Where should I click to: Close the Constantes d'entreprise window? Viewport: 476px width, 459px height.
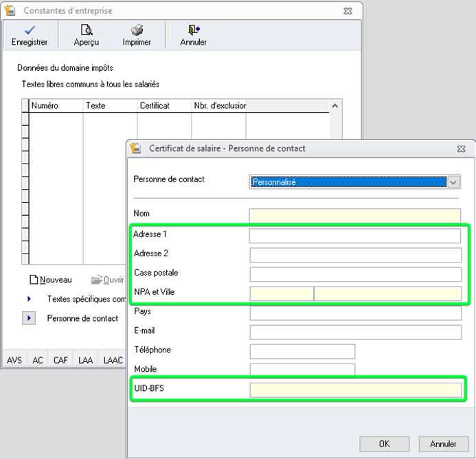350,11
